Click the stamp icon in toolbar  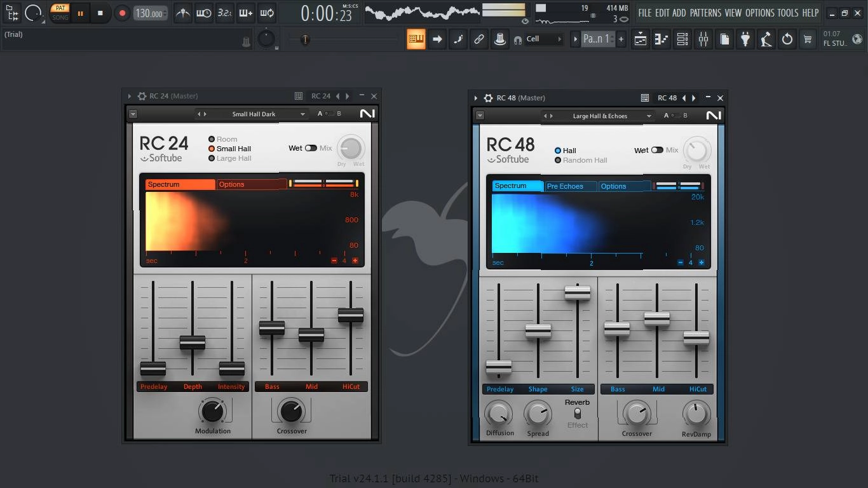click(x=500, y=39)
